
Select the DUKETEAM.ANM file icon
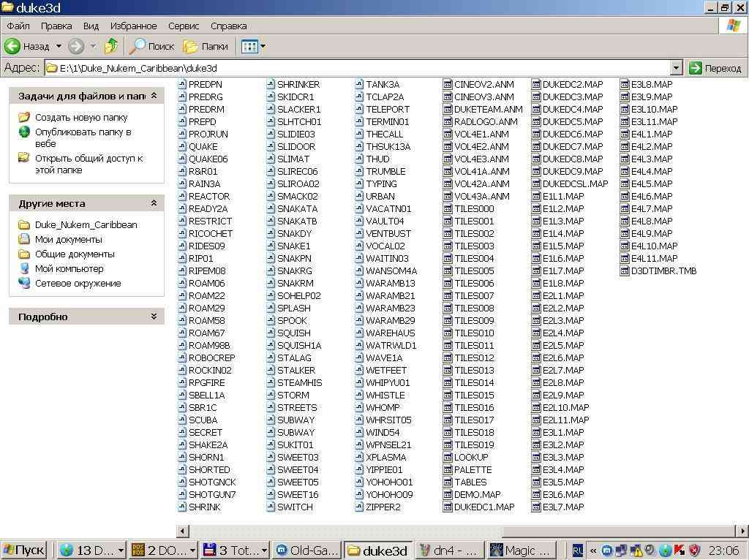[x=448, y=110]
